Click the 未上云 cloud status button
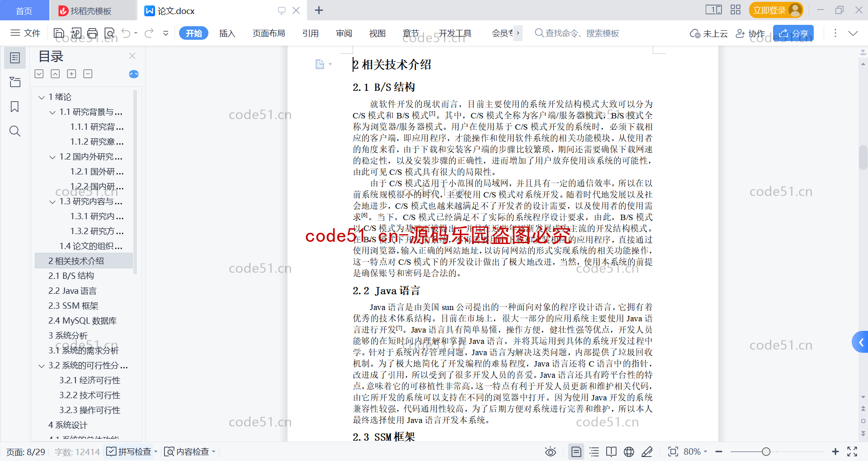 (708, 33)
